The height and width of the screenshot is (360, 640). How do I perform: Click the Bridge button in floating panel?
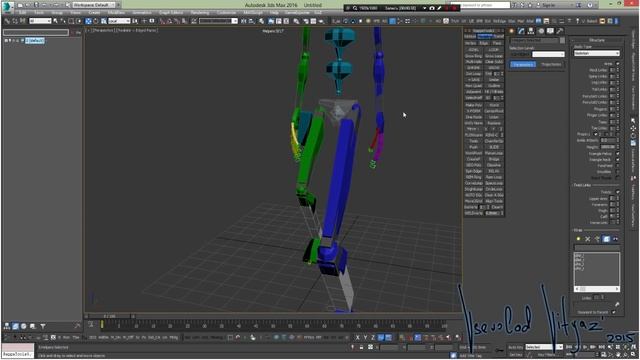494,159
